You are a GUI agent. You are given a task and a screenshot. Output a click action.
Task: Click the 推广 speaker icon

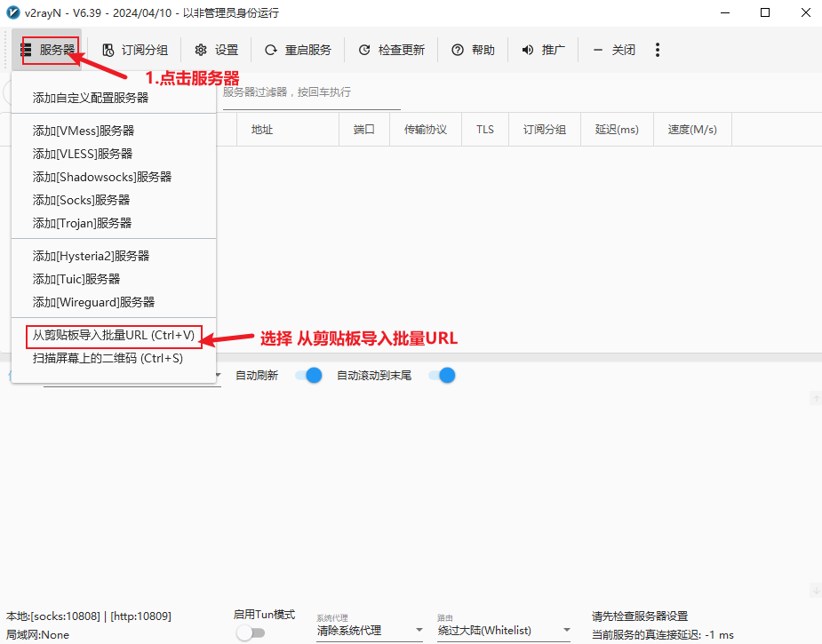click(527, 50)
